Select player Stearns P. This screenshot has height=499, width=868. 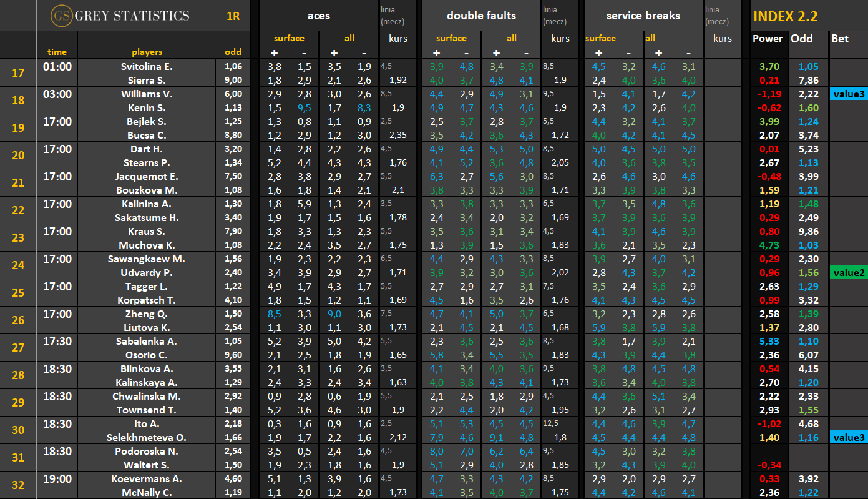tap(147, 162)
